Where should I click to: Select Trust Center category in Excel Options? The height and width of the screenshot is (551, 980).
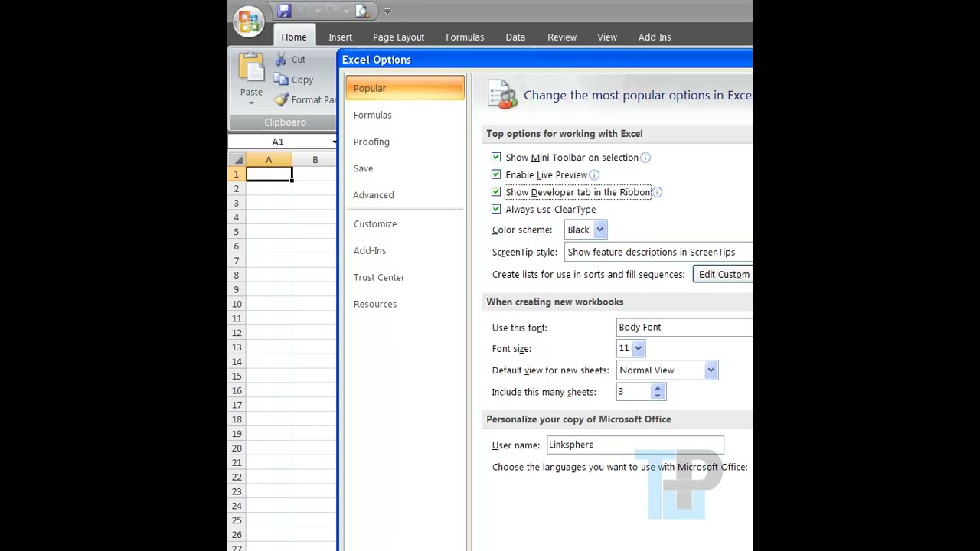(405, 278)
